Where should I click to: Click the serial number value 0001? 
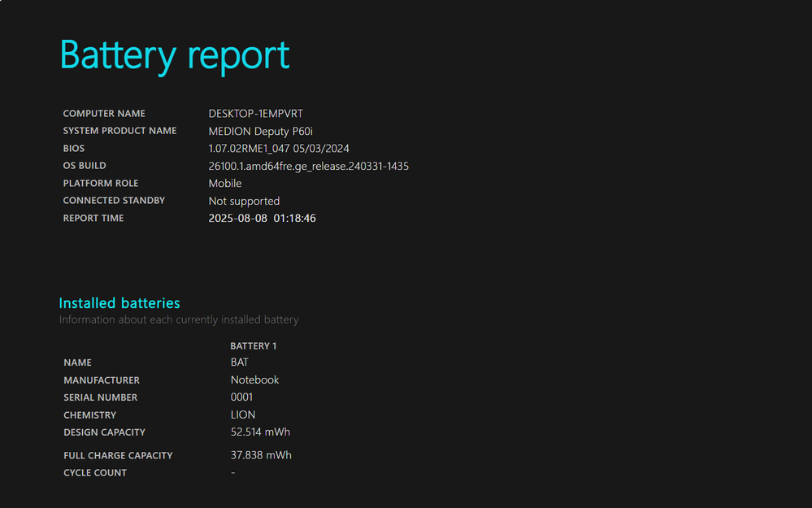[x=241, y=397]
